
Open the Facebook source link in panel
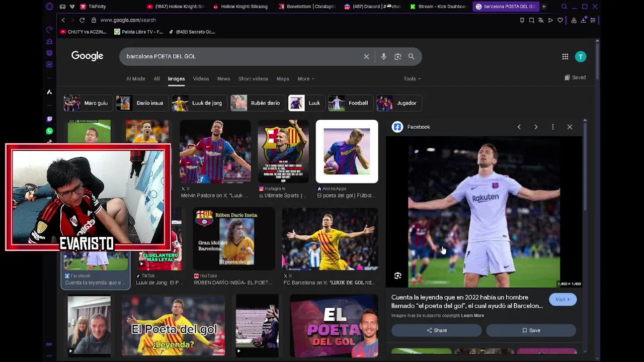412,127
